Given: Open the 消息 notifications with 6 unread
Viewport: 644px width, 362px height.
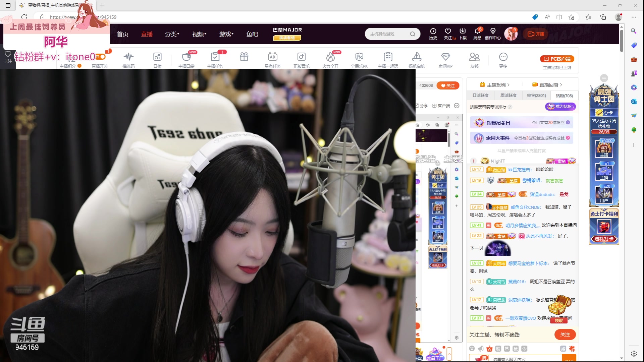Looking at the screenshot, I should [x=477, y=34].
